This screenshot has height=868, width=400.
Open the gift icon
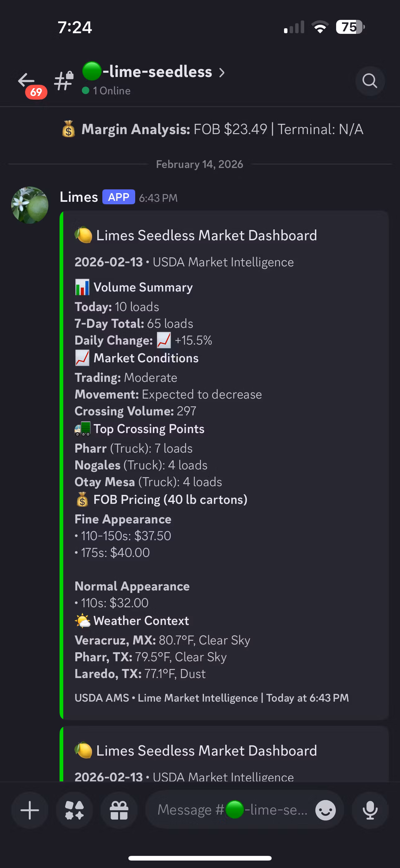[x=119, y=810]
